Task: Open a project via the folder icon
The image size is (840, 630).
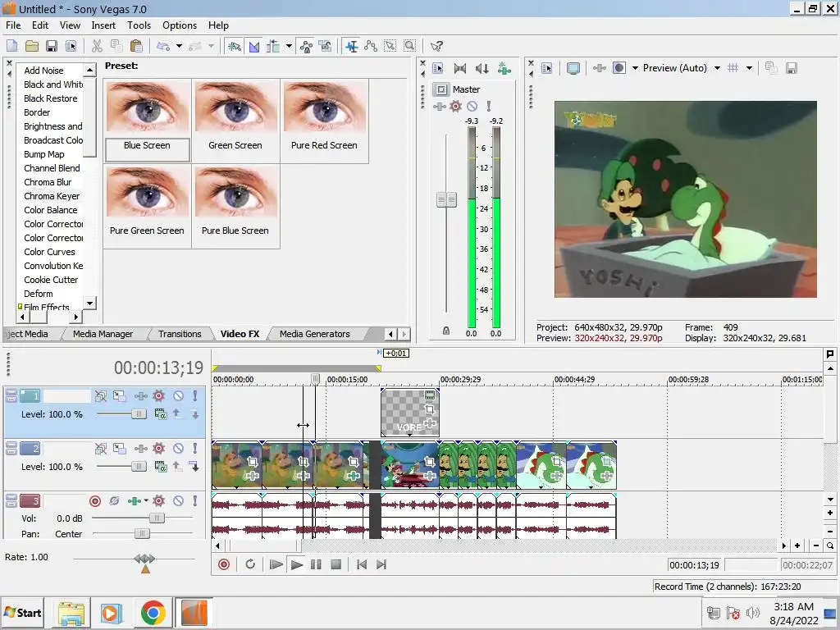Action: pos(32,46)
